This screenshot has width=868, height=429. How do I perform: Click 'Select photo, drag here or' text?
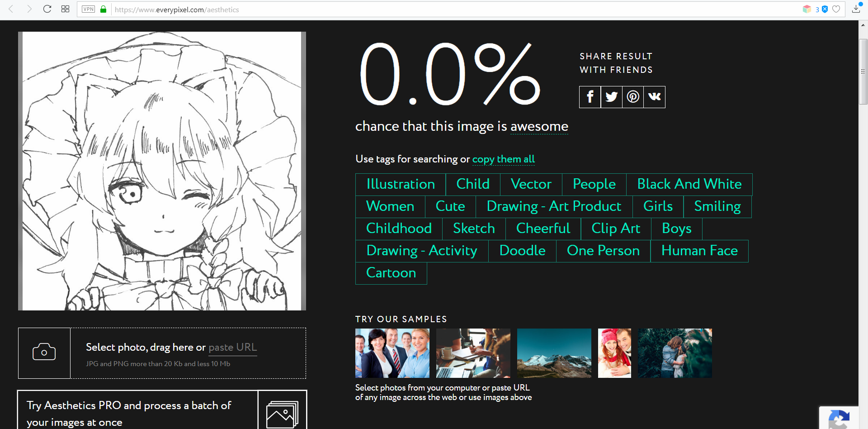pos(146,348)
